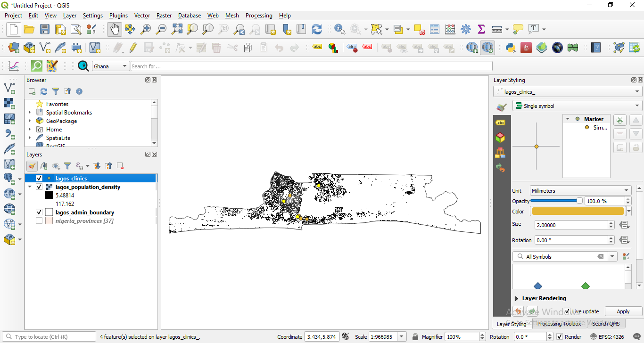Click the Refresh map icon

click(317, 29)
